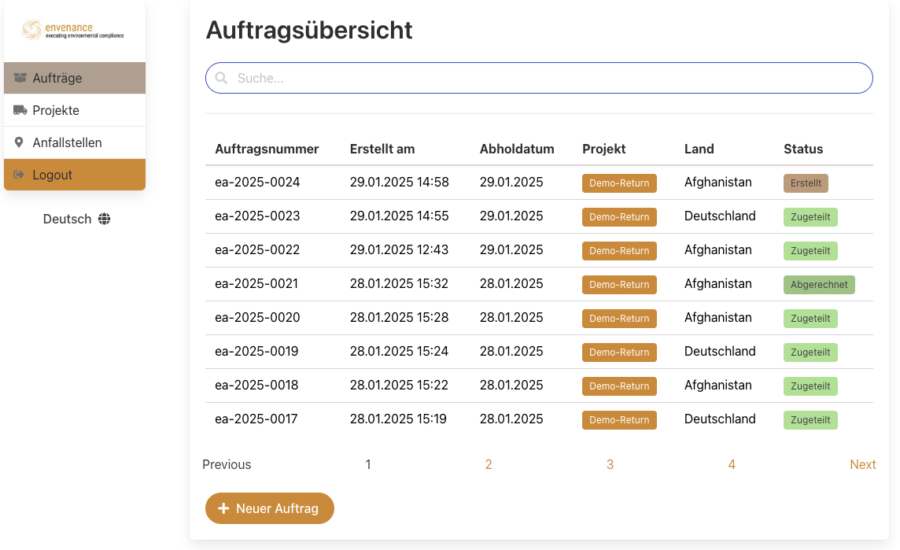Viewport: 900px width, 550px height.
Task: Jump to pagination page 3
Action: [x=610, y=464]
